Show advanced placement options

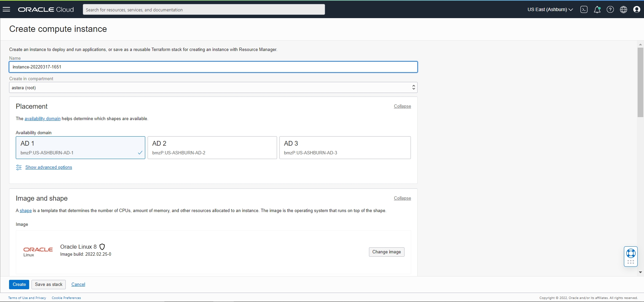click(x=49, y=167)
